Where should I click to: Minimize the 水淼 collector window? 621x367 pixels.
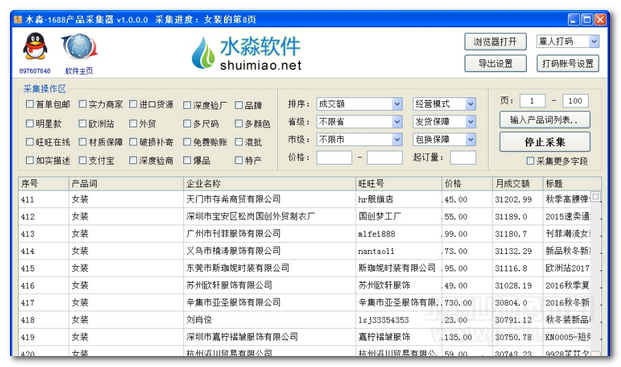[573, 19]
